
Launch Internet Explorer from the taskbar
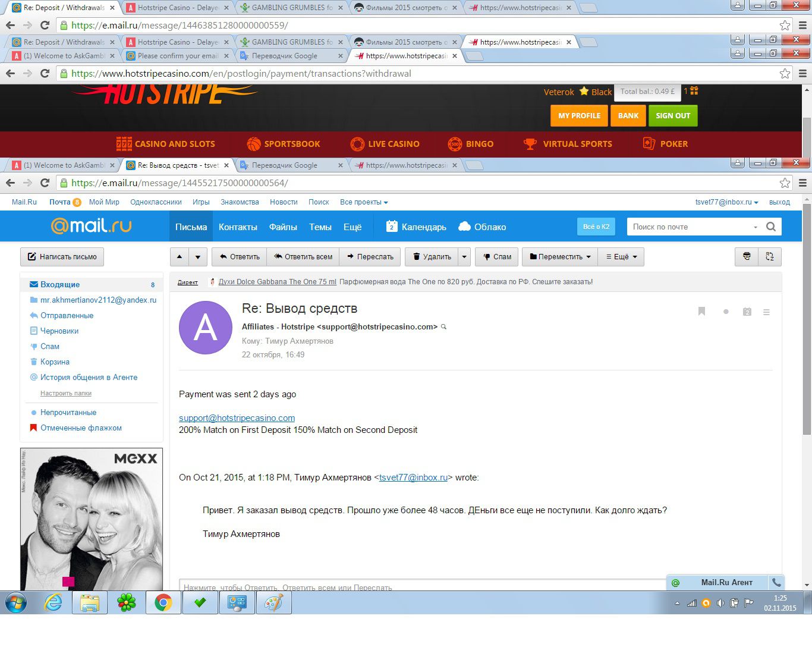click(x=53, y=603)
